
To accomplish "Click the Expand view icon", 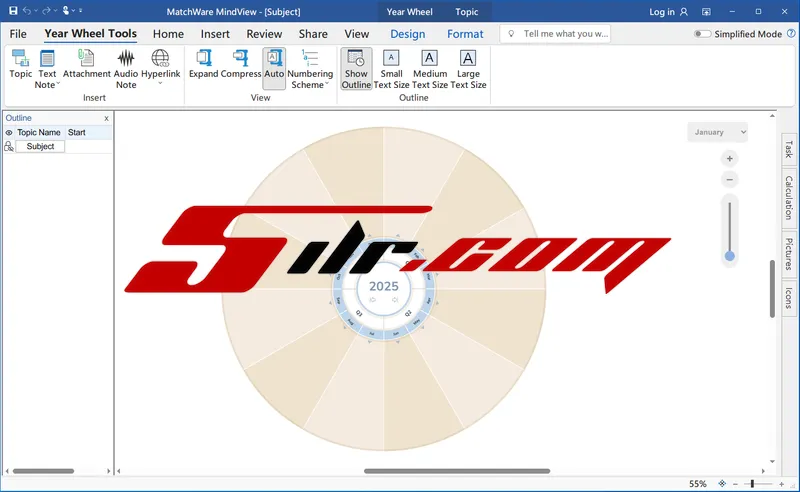I will click(x=203, y=64).
